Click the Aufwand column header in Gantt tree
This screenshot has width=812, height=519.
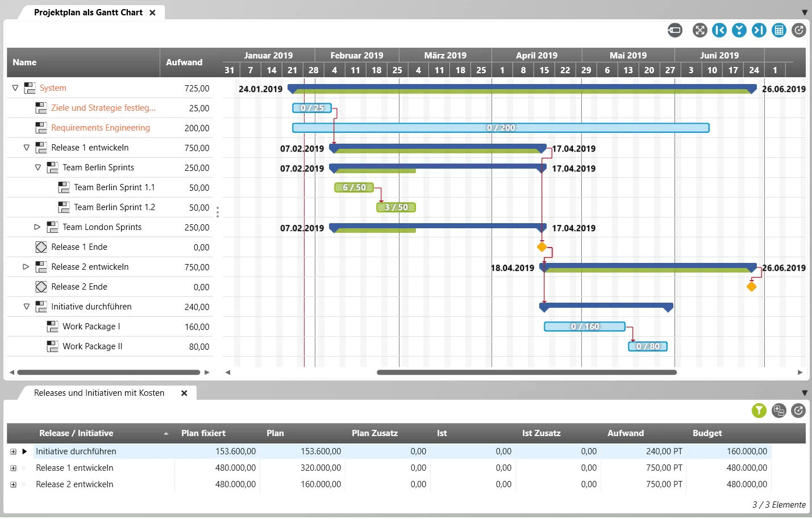pyautogui.click(x=184, y=62)
